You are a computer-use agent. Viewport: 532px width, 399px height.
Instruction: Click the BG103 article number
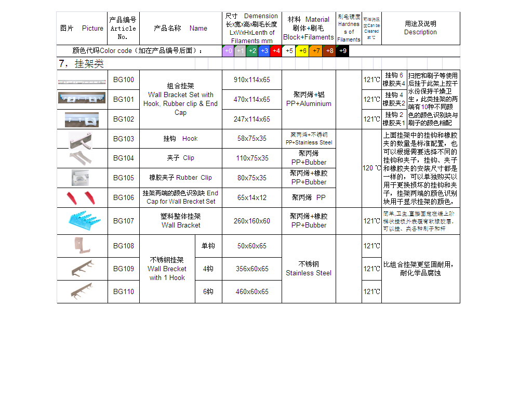[x=124, y=139]
